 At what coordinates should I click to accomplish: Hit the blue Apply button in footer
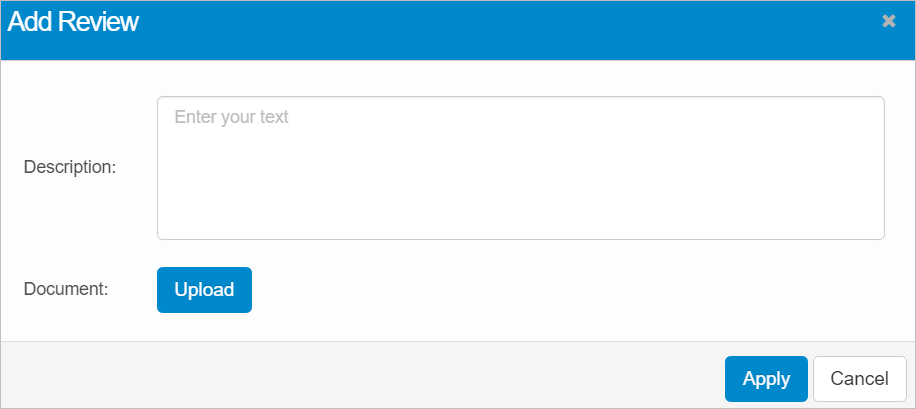tap(766, 379)
